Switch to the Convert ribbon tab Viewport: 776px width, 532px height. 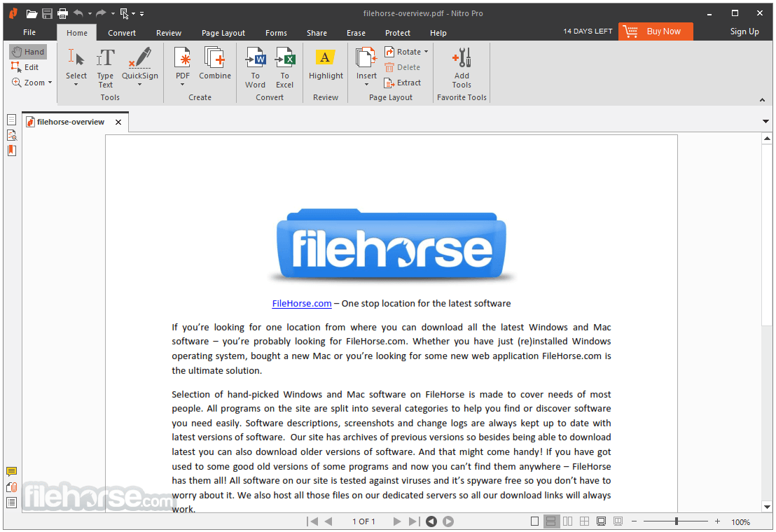pyautogui.click(x=121, y=32)
